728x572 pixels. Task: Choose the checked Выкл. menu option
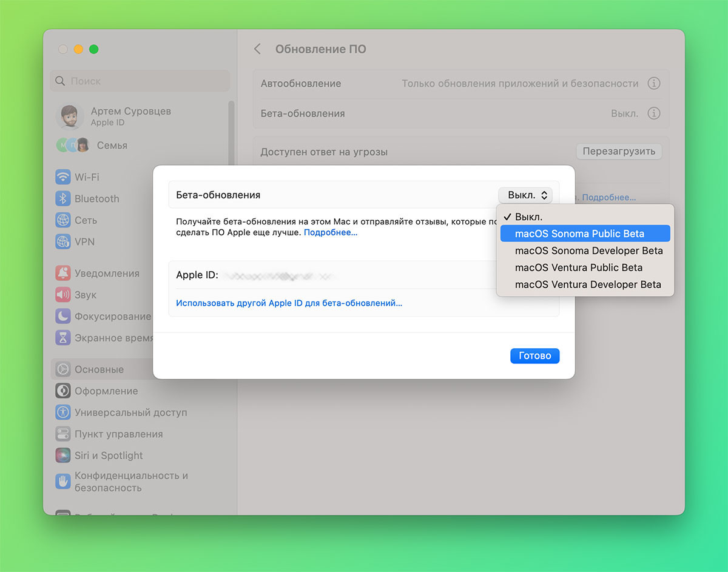[x=585, y=217]
